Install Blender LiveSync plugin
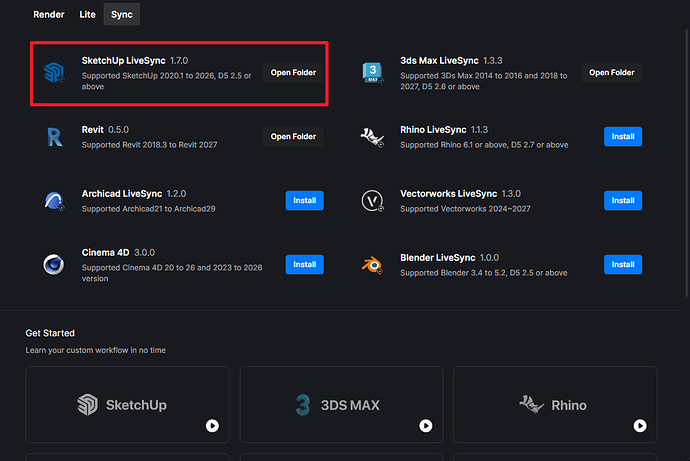Viewport: 690px width, 461px height. coord(623,264)
